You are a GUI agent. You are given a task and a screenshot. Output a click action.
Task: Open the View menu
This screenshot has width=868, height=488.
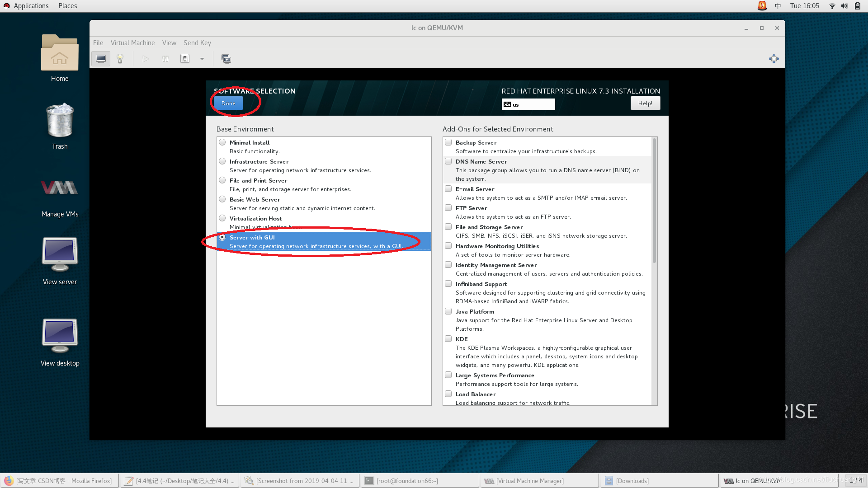169,43
